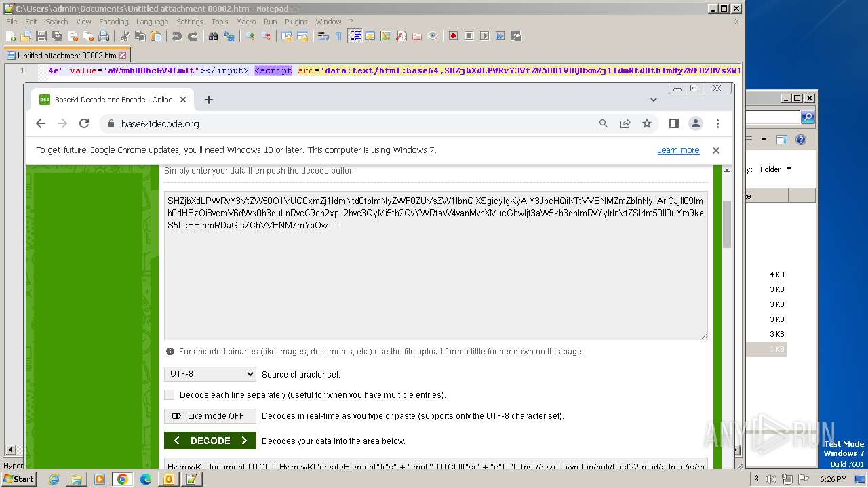The width and height of the screenshot is (868, 488).
Task: Select the Base64 Decode and Encode Chrome tab
Action: click(x=113, y=100)
